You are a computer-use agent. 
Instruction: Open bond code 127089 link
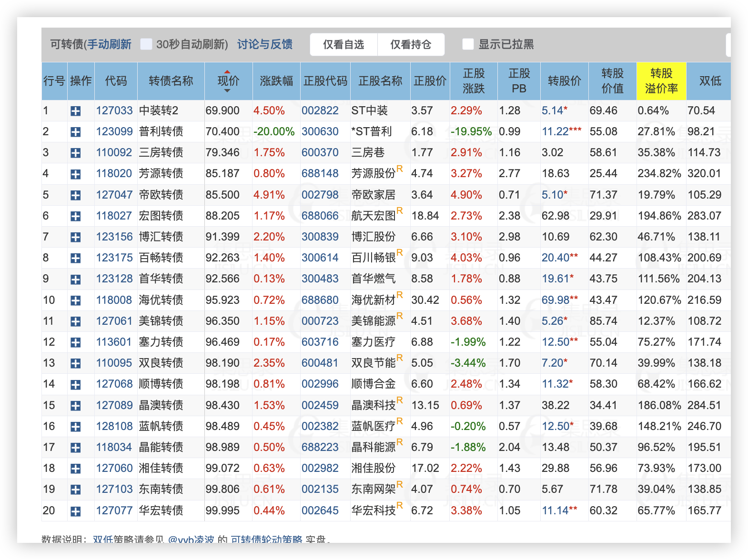point(114,405)
